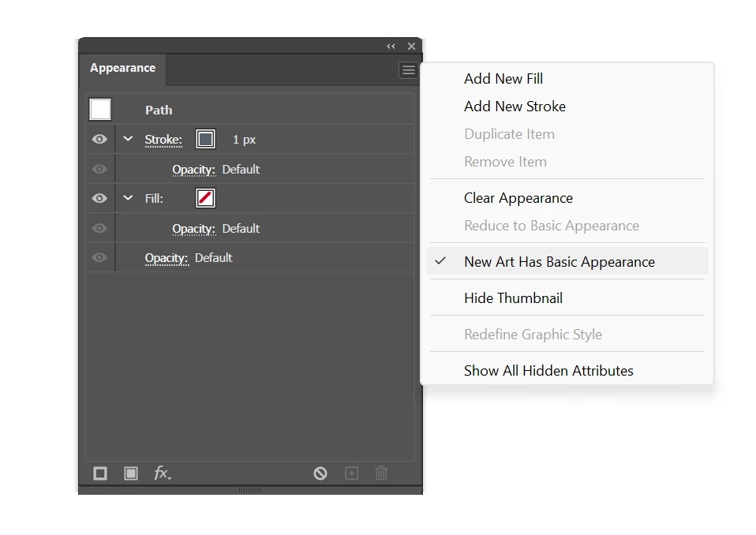Choose Remove Item from menu
This screenshot has width=756, height=535.
(x=567, y=162)
